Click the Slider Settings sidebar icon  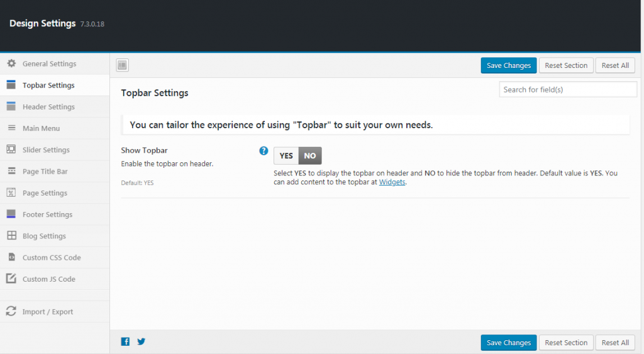(11, 149)
